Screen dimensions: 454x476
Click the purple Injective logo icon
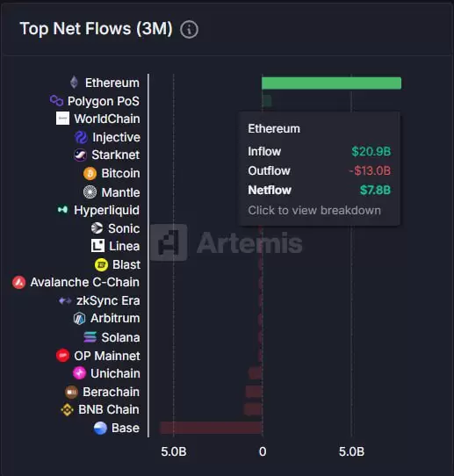coord(81,137)
